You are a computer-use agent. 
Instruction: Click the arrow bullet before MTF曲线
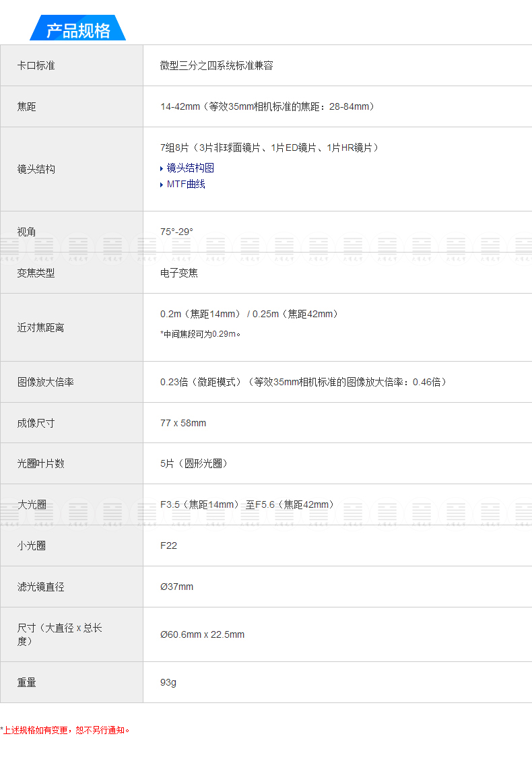[x=162, y=185]
